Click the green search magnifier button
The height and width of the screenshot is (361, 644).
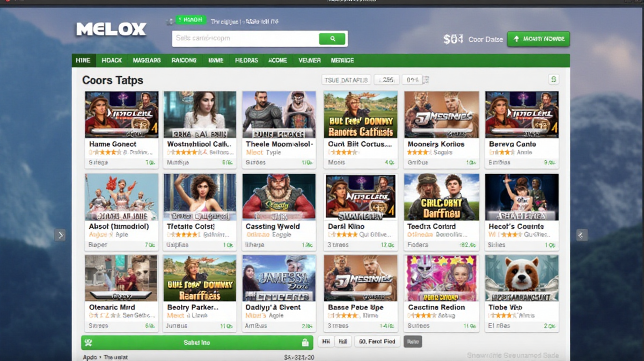click(332, 39)
